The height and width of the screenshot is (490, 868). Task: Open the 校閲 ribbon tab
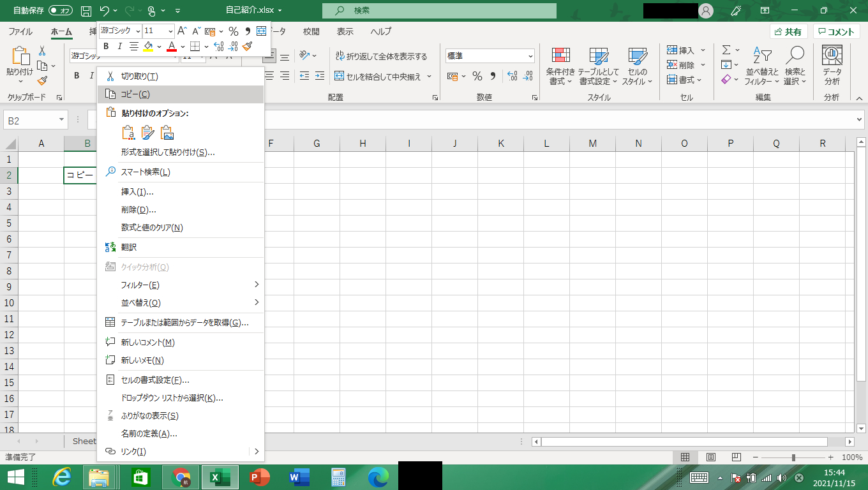click(311, 31)
